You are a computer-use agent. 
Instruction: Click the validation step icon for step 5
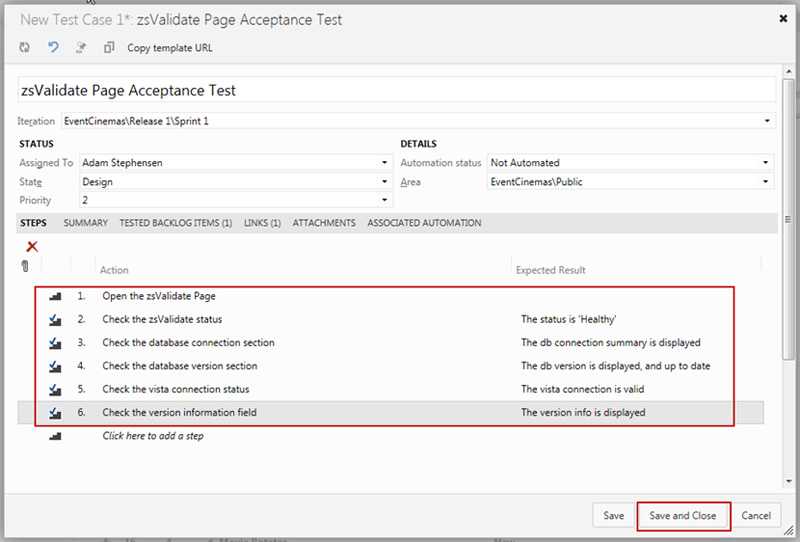55,389
